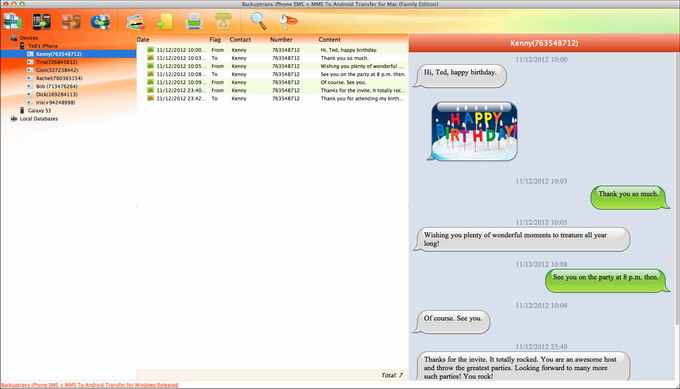Click the photos export toolbar icon
The width and height of the screenshot is (680, 389).
point(135,22)
